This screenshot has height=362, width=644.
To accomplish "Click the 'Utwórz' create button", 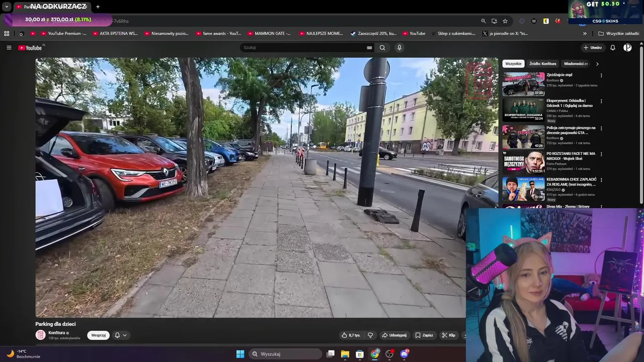I will [593, 48].
